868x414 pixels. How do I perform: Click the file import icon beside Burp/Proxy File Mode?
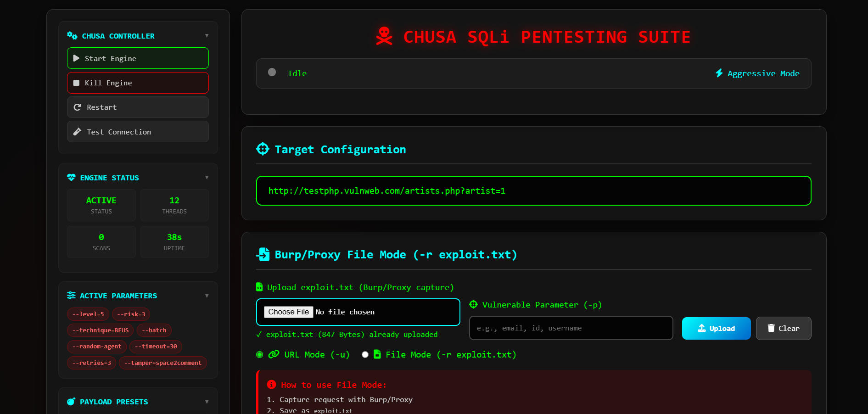(263, 254)
